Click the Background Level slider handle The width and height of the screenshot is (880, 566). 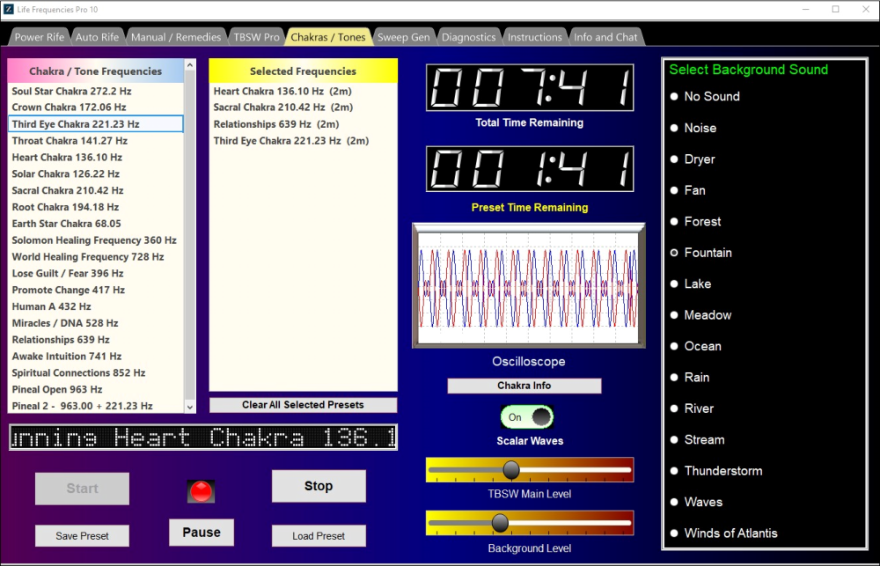pos(500,523)
